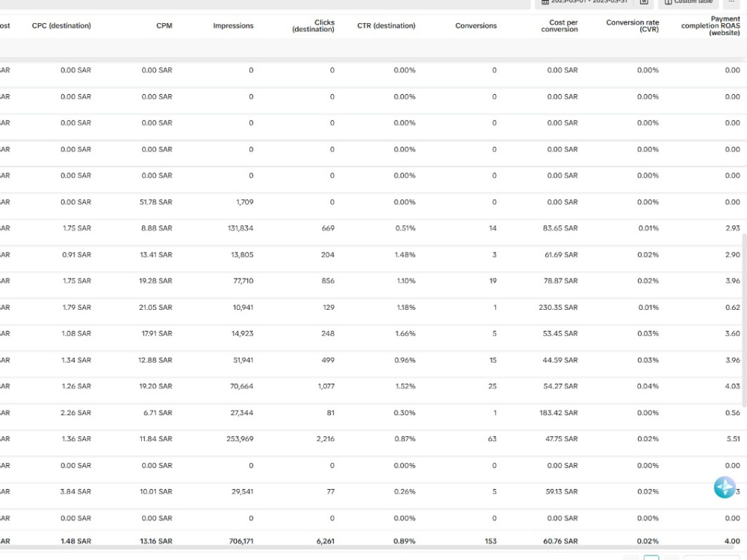
Task: Select the 3.84 SAR CPC cell
Action: [x=75, y=492]
